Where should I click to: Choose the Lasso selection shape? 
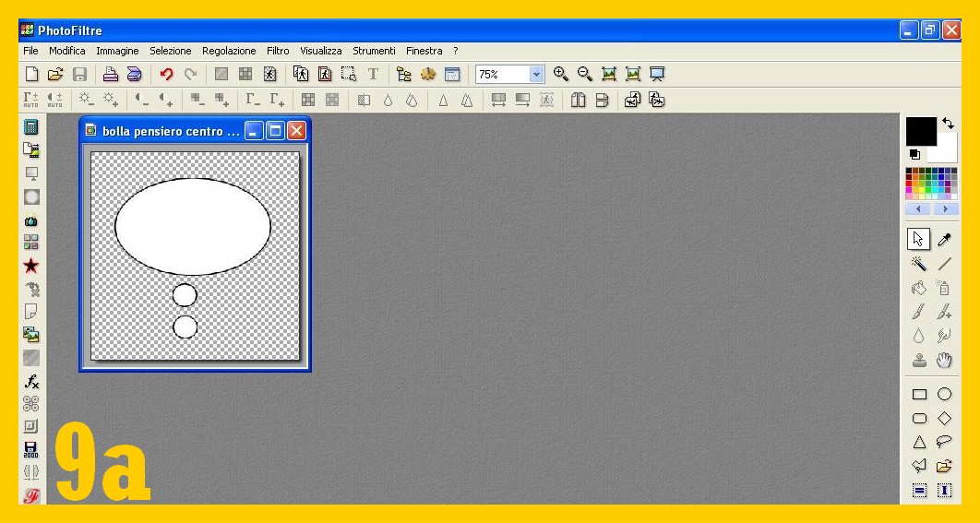click(x=944, y=442)
